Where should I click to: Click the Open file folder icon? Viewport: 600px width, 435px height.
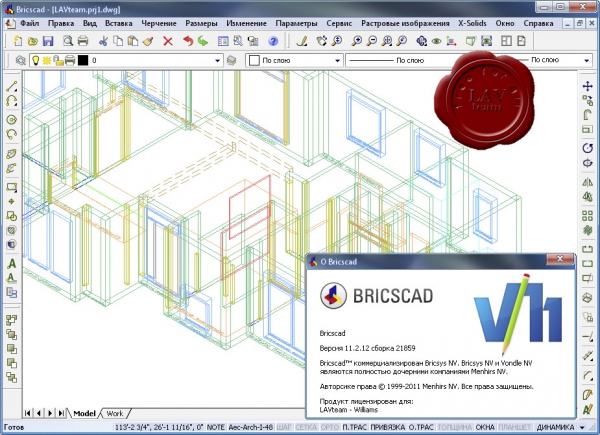click(33, 41)
